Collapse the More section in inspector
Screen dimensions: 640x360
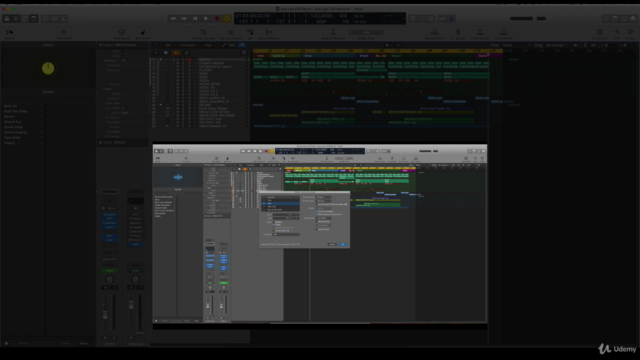coord(102,89)
